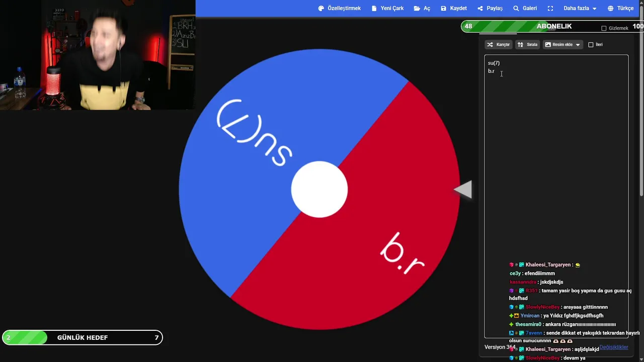Click the floppy disk icon beside Kaydet
Screen dimensions: 644x362
(443, 8)
